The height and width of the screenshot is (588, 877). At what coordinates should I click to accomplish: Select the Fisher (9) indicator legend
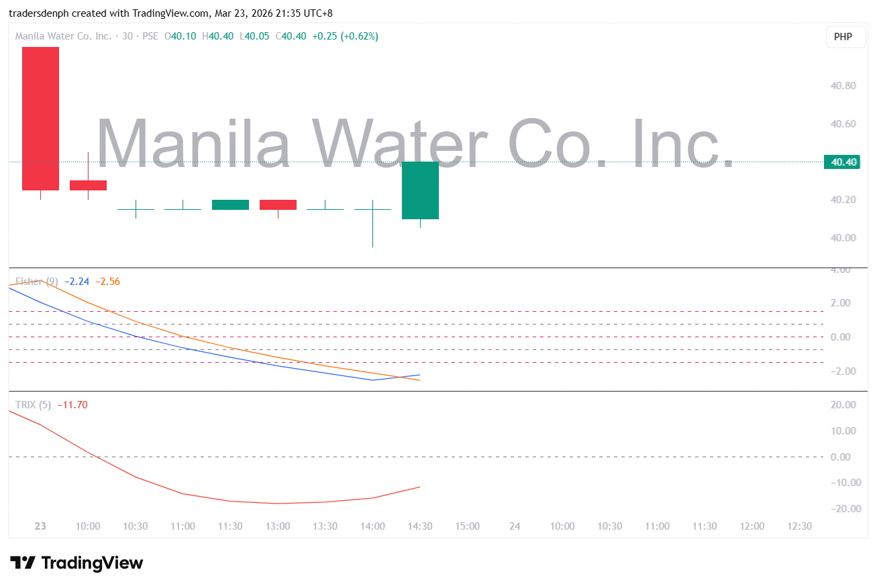pyautogui.click(x=36, y=282)
